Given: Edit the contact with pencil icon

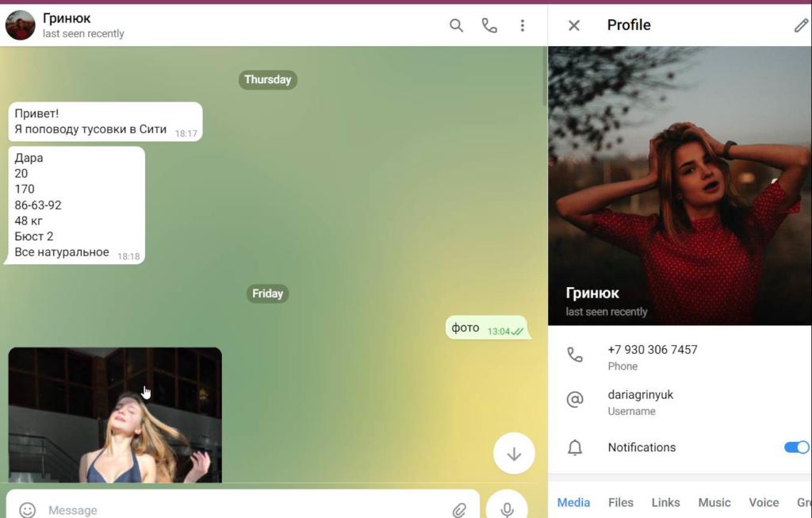Looking at the screenshot, I should click(801, 25).
